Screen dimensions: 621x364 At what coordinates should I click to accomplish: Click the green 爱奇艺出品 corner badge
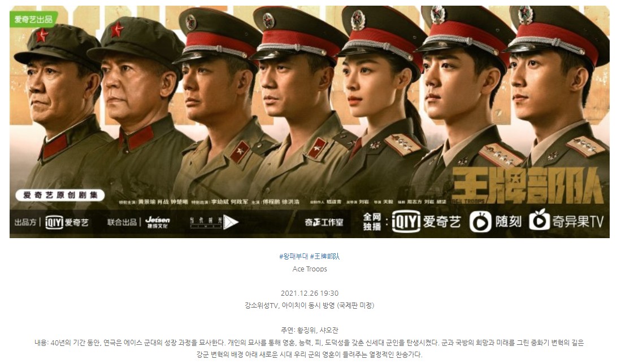click(34, 19)
